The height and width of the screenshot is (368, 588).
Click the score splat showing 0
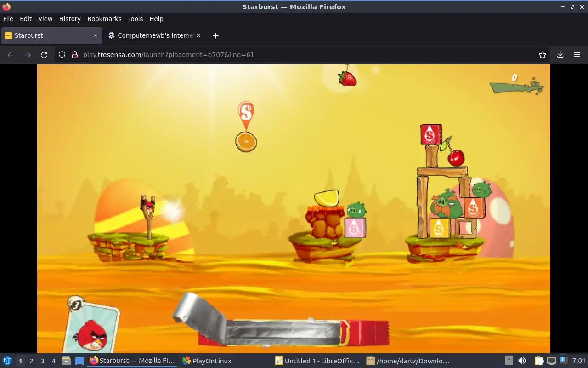(x=516, y=84)
